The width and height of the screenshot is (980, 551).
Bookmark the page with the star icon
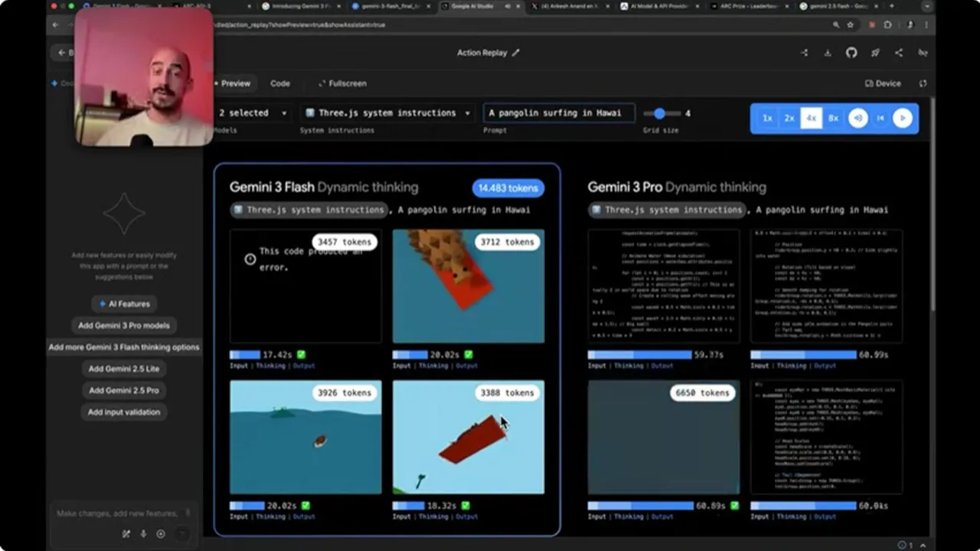click(x=850, y=24)
